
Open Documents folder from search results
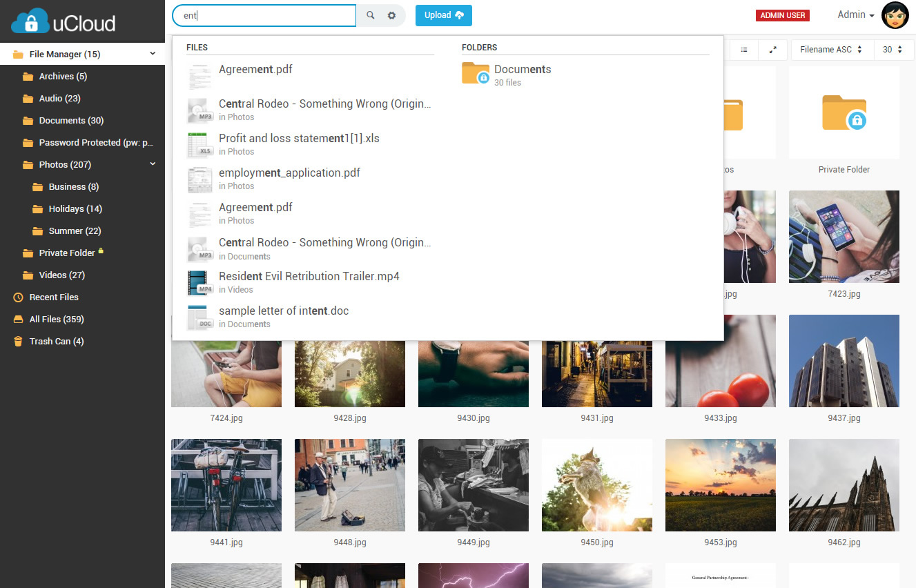point(523,69)
